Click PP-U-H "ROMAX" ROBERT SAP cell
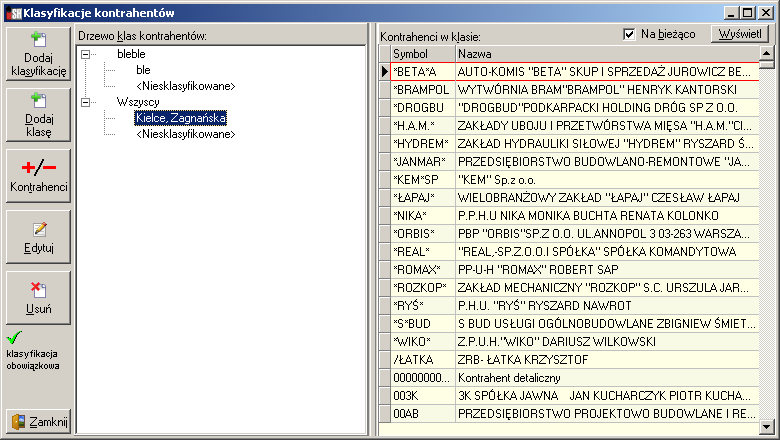This screenshot has height=440, width=780. click(x=607, y=269)
